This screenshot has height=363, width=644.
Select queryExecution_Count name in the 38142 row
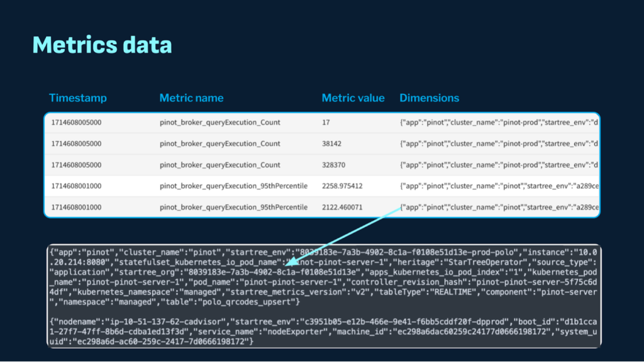(x=219, y=143)
